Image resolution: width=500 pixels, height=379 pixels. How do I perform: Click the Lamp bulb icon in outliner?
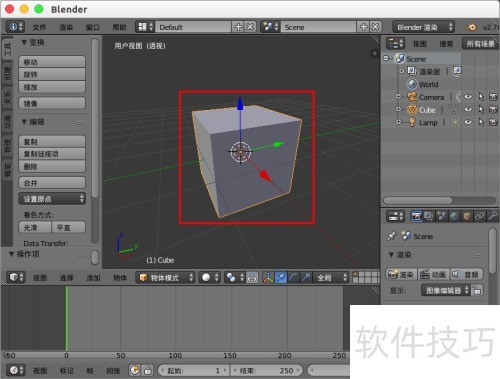[x=412, y=122]
